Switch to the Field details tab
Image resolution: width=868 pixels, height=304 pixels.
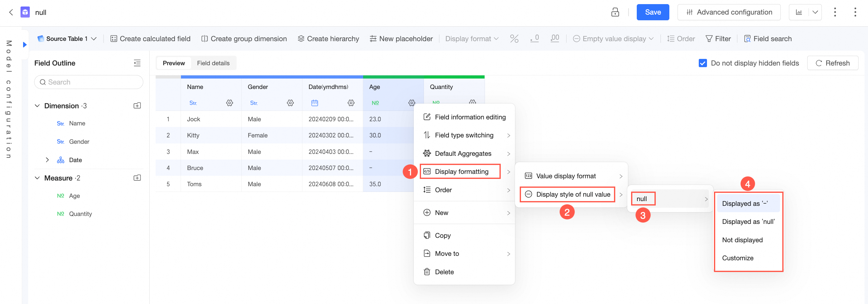pos(213,63)
